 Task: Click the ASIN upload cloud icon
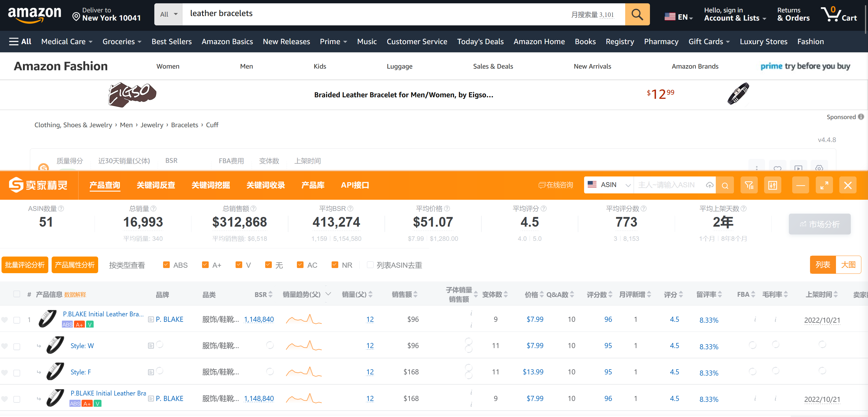pos(710,185)
